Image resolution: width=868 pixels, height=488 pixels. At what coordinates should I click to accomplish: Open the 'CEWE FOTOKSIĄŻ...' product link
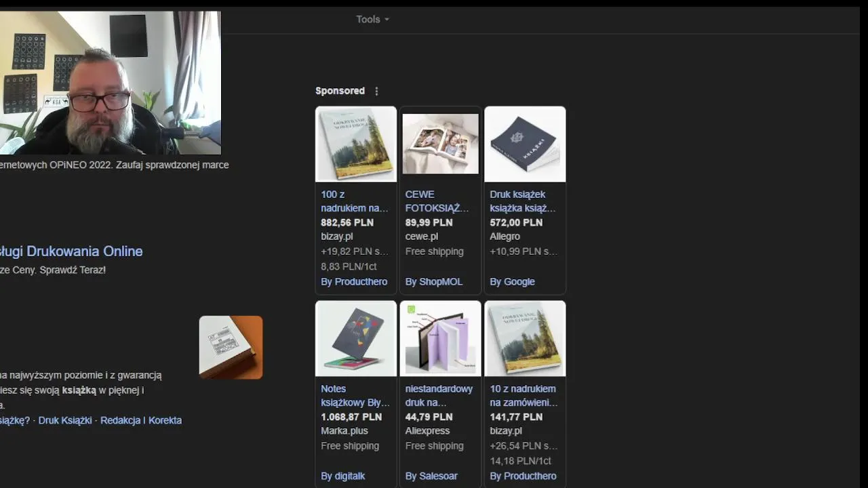tap(437, 201)
